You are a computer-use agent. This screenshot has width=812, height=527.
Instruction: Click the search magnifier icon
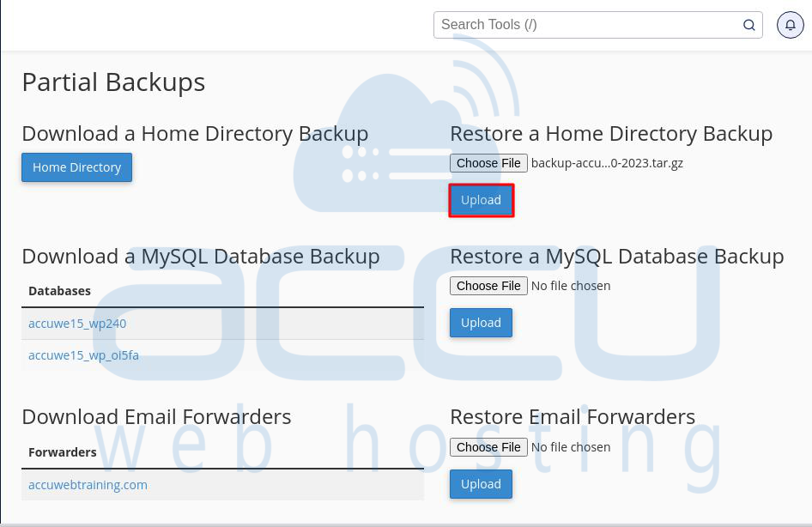tap(748, 25)
